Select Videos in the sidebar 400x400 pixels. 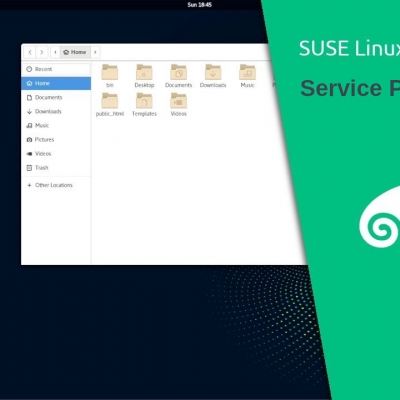[56, 154]
